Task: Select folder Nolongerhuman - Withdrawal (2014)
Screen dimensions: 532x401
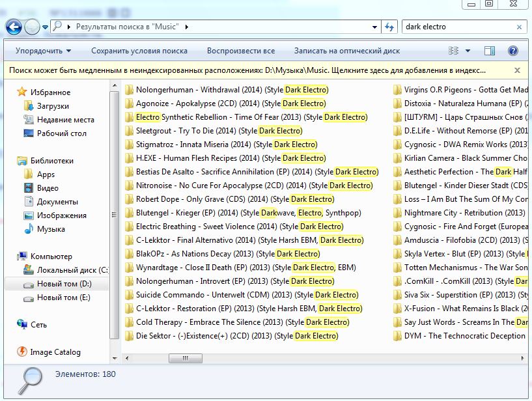Action: (227, 90)
